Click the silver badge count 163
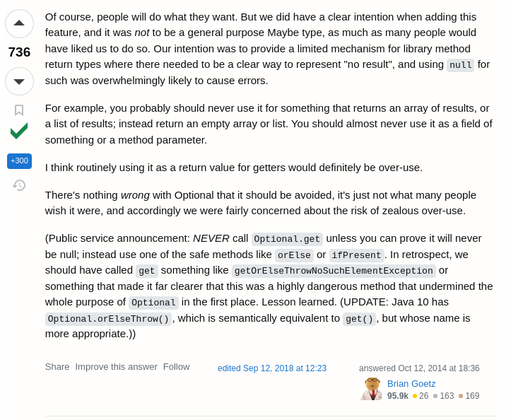This screenshot has height=420, width=523. click(x=444, y=396)
